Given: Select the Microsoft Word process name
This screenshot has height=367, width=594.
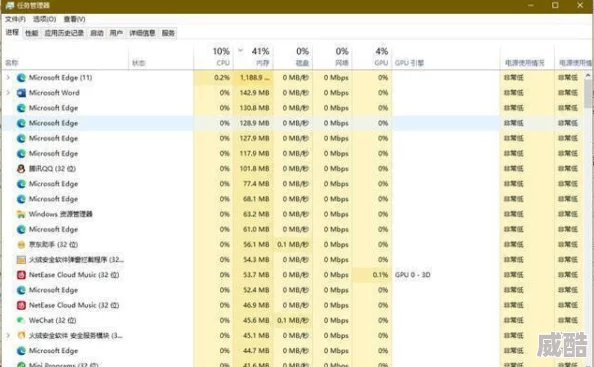Looking at the screenshot, I should (54, 93).
